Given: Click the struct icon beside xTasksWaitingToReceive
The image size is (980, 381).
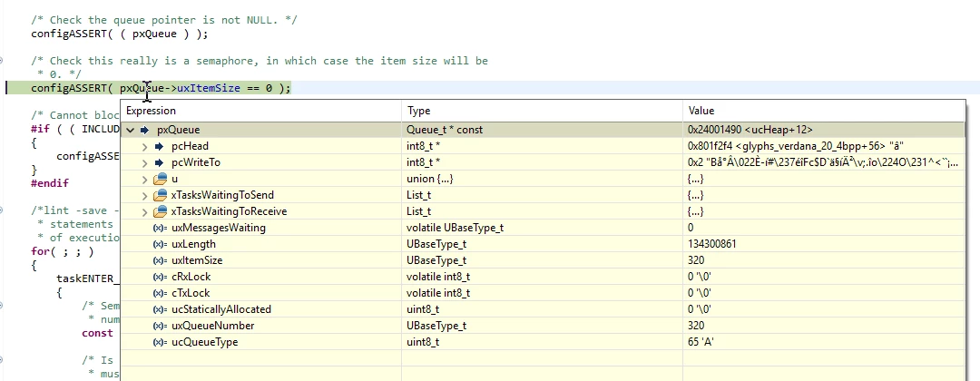Looking at the screenshot, I should pyautogui.click(x=160, y=211).
